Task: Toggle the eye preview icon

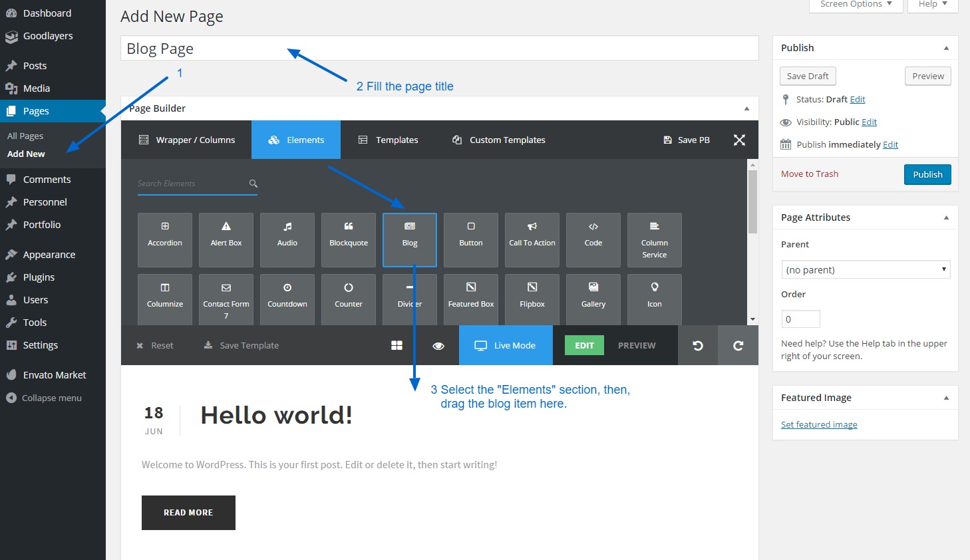Action: [438, 346]
